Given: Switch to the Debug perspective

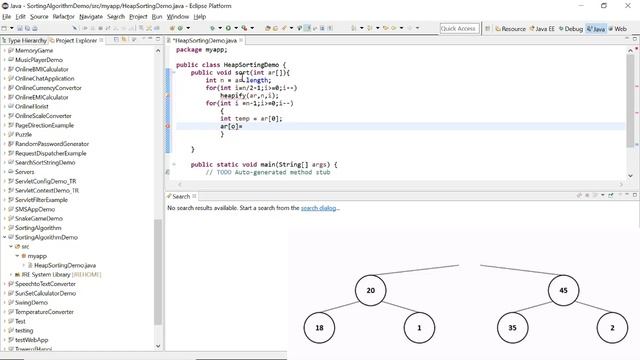Looking at the screenshot, I should [x=571, y=29].
